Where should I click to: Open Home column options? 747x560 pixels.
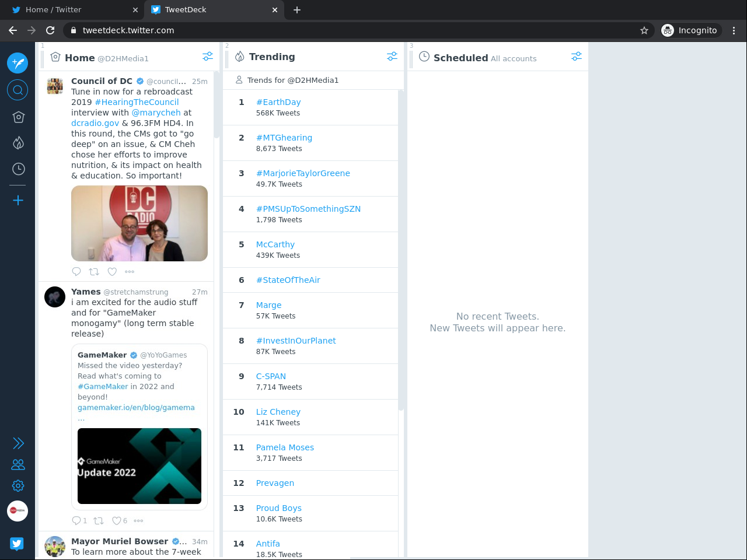(x=208, y=57)
